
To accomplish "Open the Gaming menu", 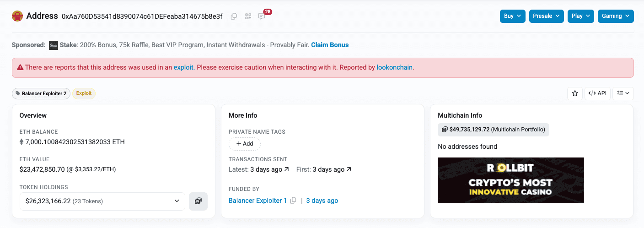I will [x=615, y=16].
